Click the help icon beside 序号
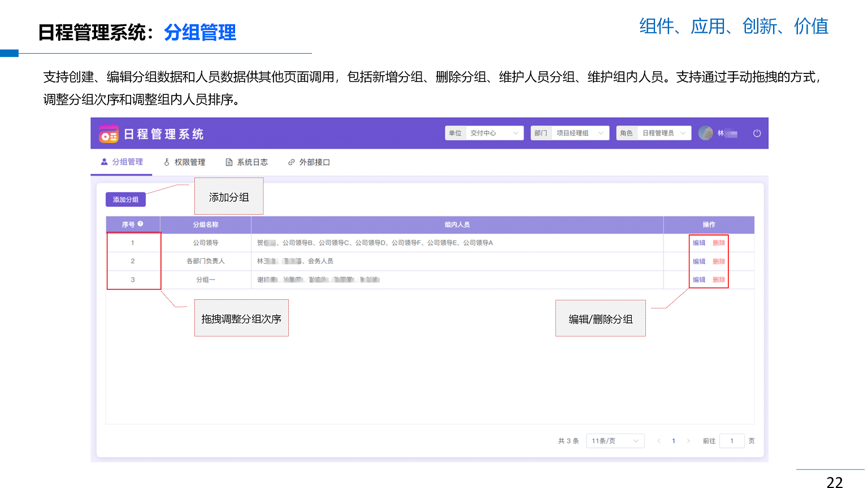Screen dimensions: 868x488 (140, 224)
